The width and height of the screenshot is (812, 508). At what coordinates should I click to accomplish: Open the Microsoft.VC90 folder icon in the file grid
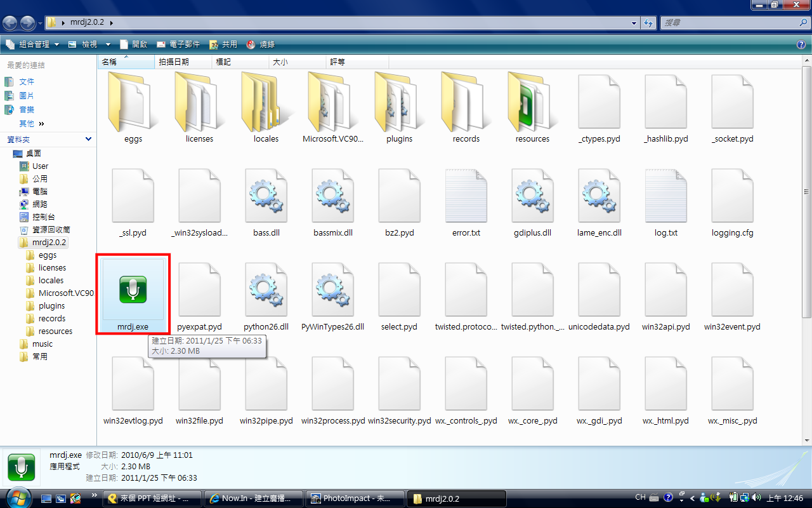click(x=333, y=102)
